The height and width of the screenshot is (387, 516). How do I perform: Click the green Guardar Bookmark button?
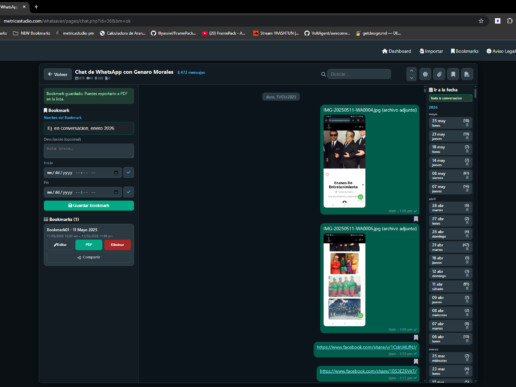coord(89,206)
